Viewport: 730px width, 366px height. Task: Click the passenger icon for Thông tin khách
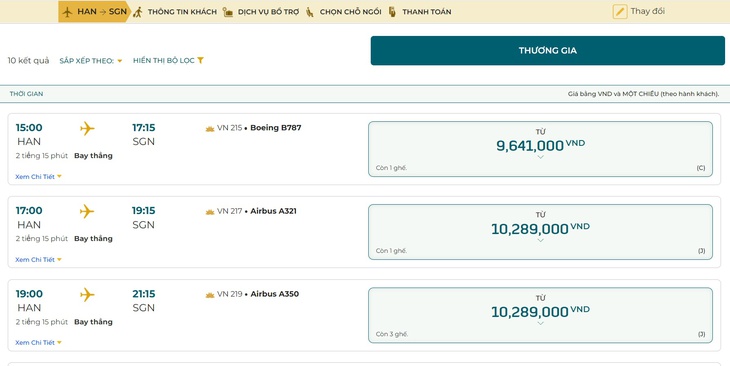click(x=137, y=12)
